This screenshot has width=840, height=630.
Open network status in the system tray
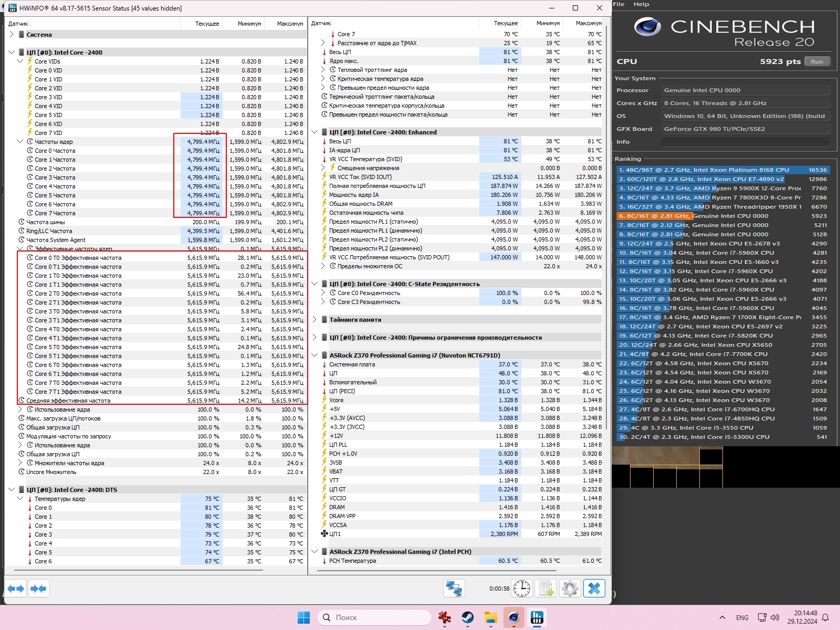[x=762, y=618]
